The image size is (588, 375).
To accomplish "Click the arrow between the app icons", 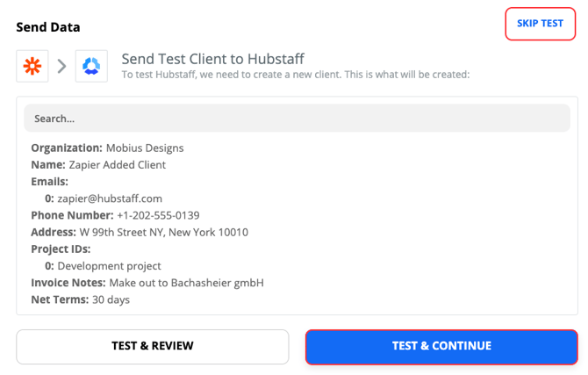I will [62, 66].
